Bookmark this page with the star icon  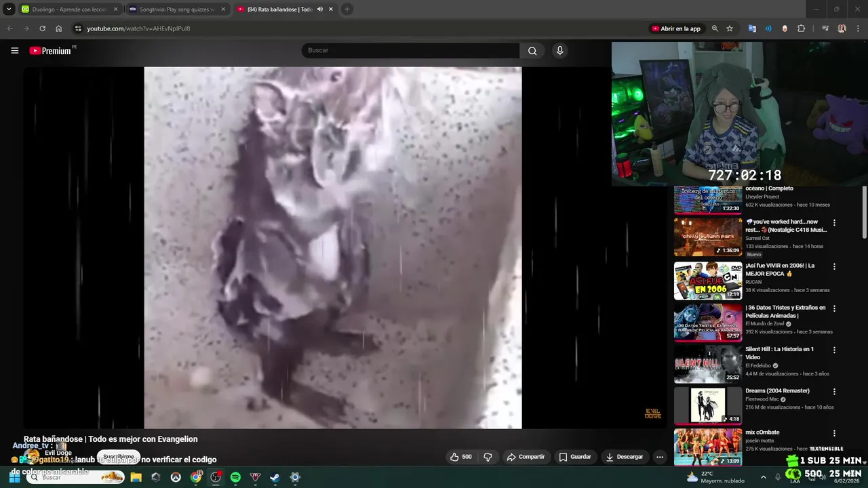tap(730, 28)
